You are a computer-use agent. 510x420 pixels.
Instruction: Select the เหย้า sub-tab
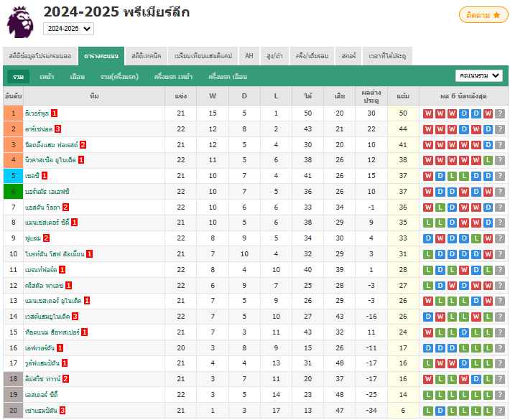tap(47, 77)
